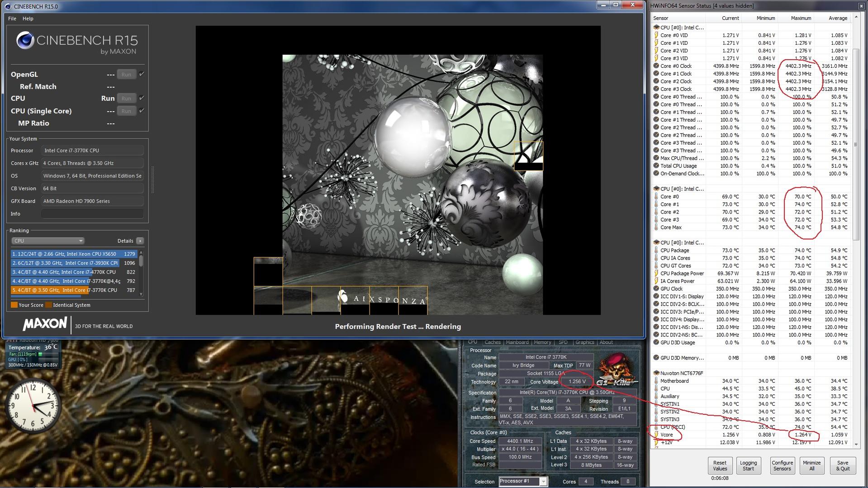The image size is (868, 488).
Task: Expand the ranking Details arrow
Action: coord(140,241)
